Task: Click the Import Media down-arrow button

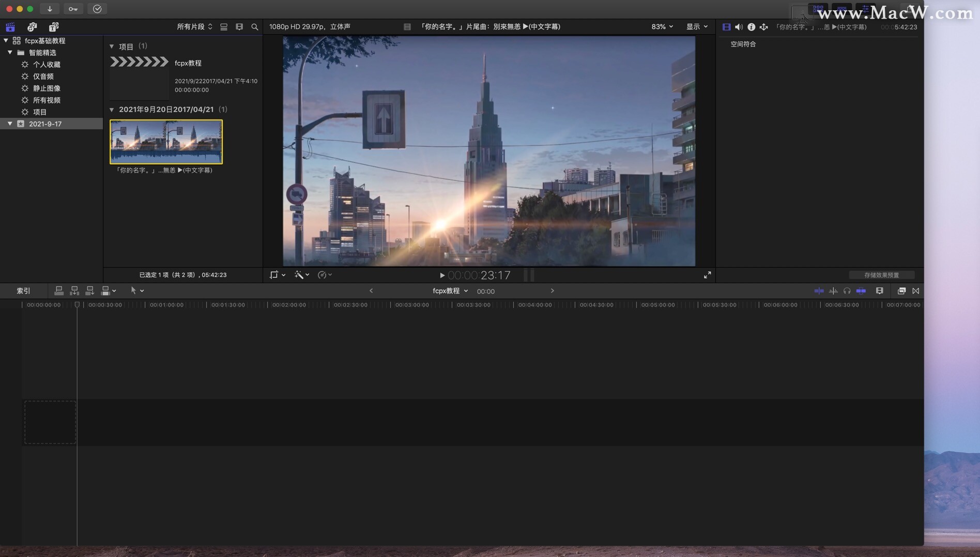Action: [50, 9]
